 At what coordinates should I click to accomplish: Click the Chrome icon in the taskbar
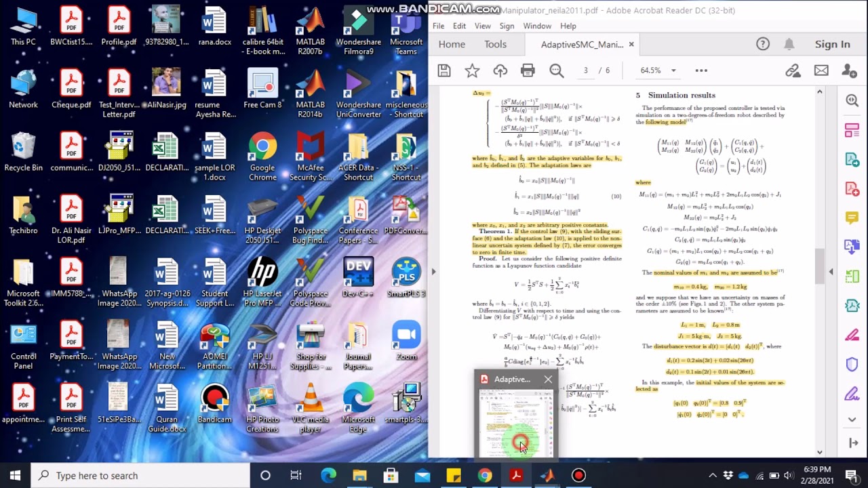[x=484, y=475]
